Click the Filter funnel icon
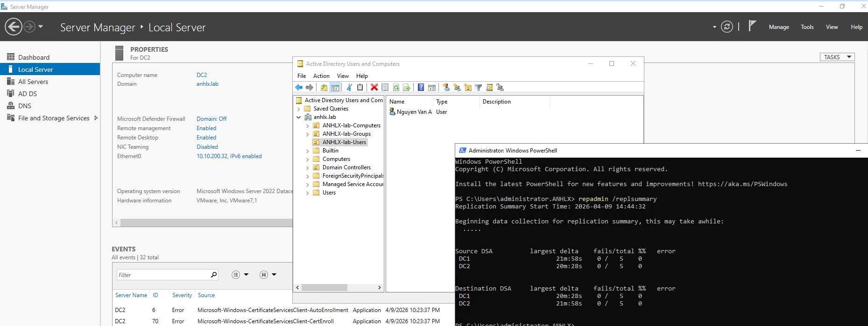 click(479, 87)
